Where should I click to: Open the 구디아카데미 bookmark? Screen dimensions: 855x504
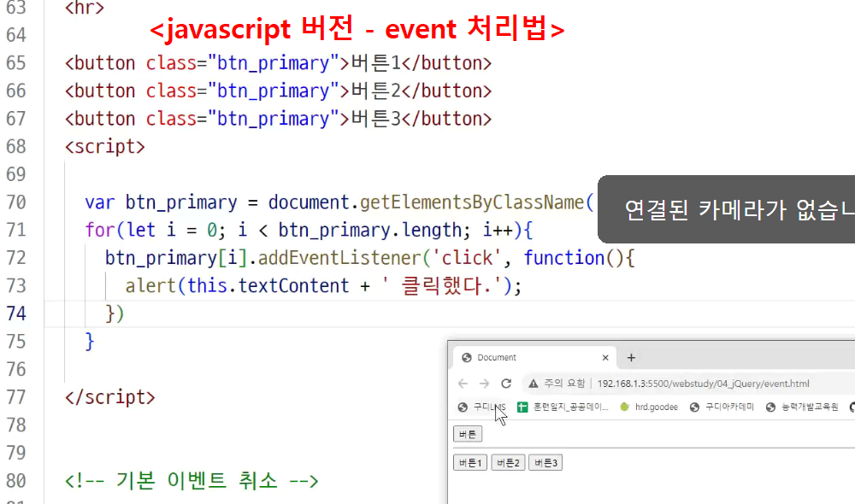tap(722, 407)
